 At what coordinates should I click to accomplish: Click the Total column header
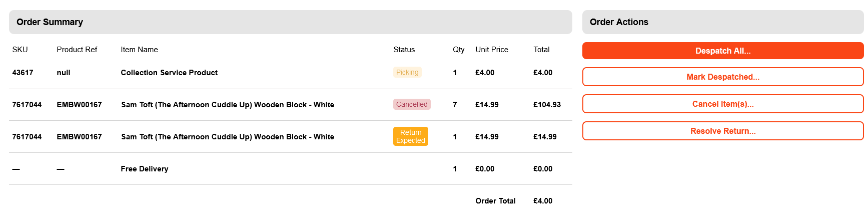(x=541, y=50)
